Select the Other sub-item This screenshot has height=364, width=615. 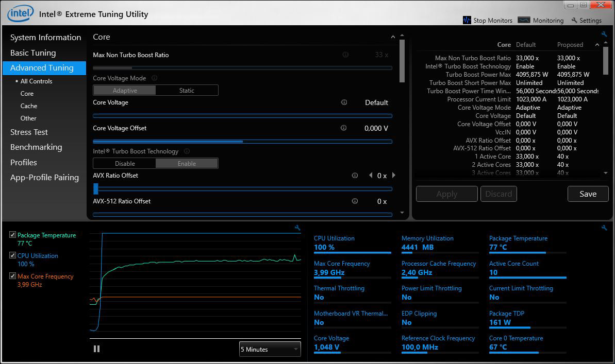point(28,118)
